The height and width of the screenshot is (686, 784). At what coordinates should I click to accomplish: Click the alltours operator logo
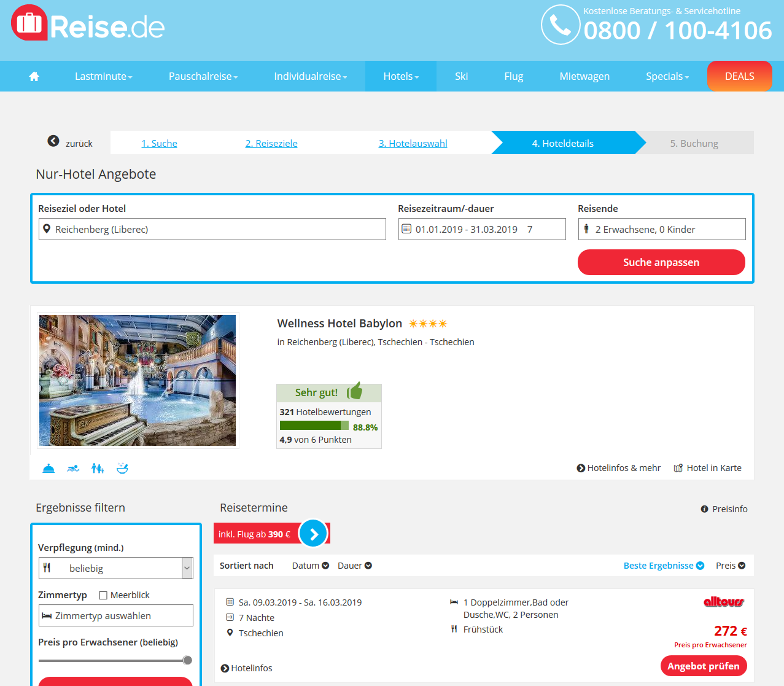pyautogui.click(x=724, y=602)
